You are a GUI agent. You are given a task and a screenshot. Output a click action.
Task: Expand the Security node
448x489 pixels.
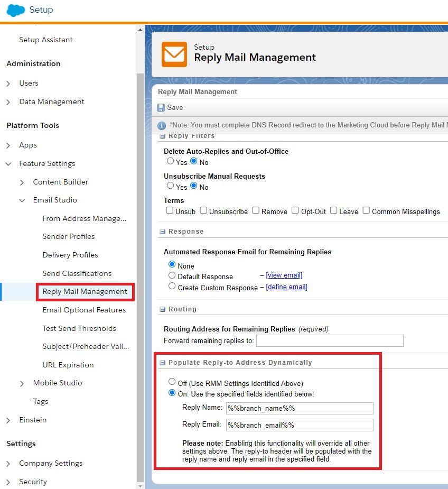click(x=8, y=482)
